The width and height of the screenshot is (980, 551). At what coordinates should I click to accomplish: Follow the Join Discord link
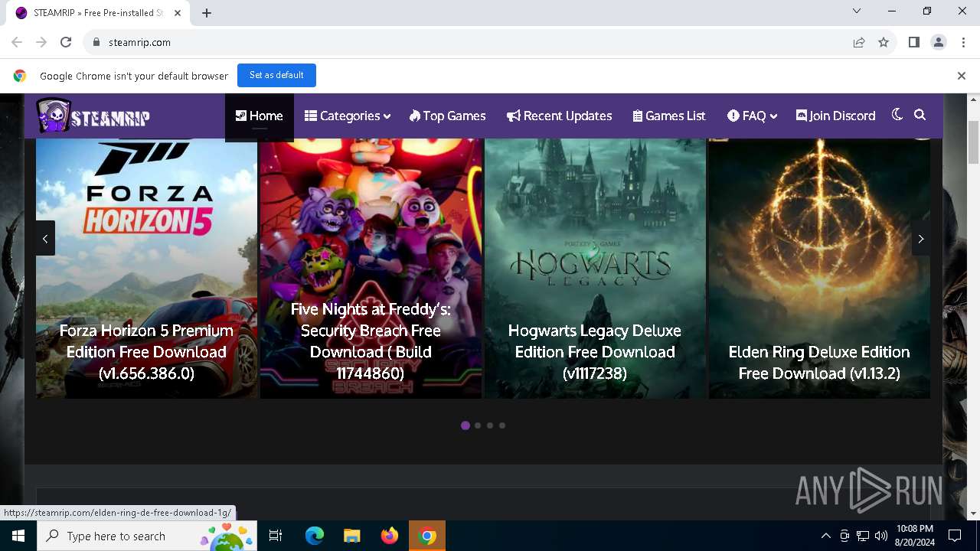tap(835, 116)
